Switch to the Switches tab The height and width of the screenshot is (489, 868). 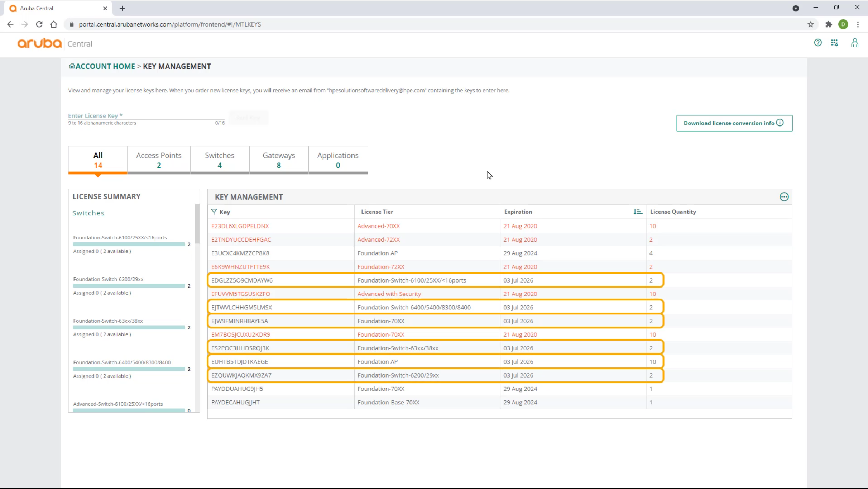pyautogui.click(x=220, y=160)
